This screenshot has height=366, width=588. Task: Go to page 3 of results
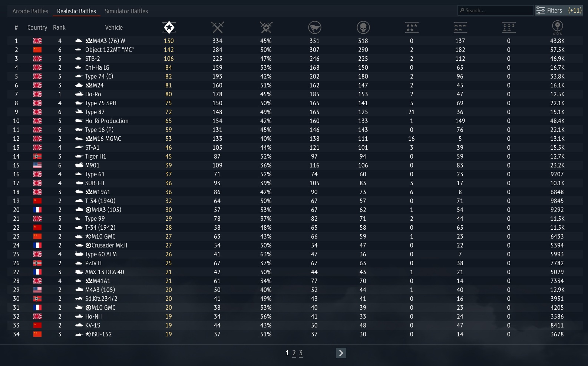301,353
